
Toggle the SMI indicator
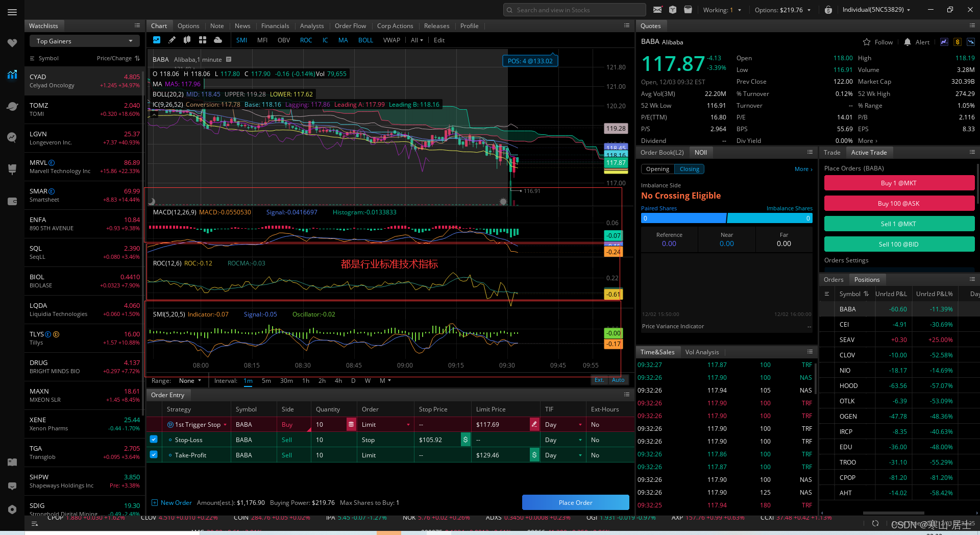click(242, 40)
